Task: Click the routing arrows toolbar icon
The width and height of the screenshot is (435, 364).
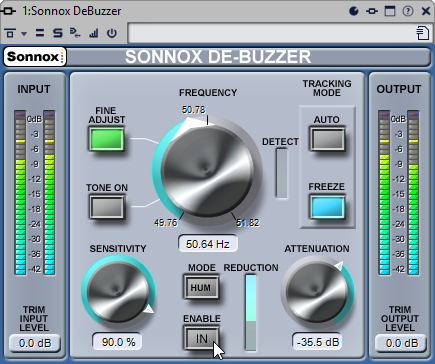Action: [75, 33]
